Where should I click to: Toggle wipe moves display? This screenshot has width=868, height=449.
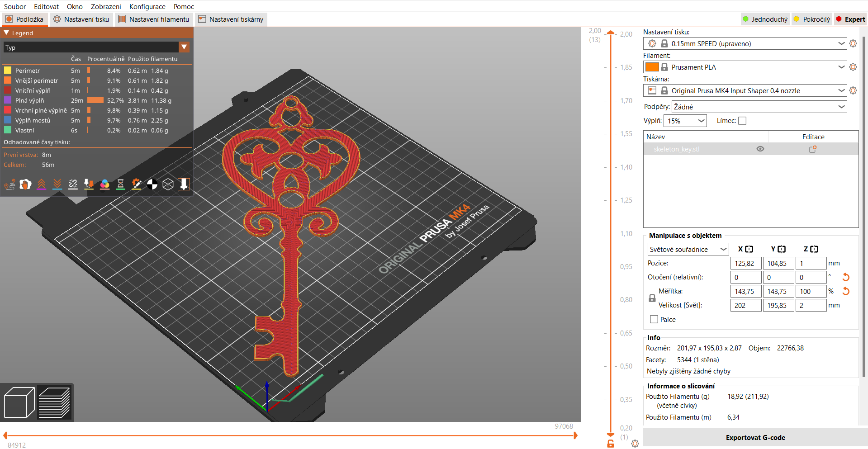25,184
